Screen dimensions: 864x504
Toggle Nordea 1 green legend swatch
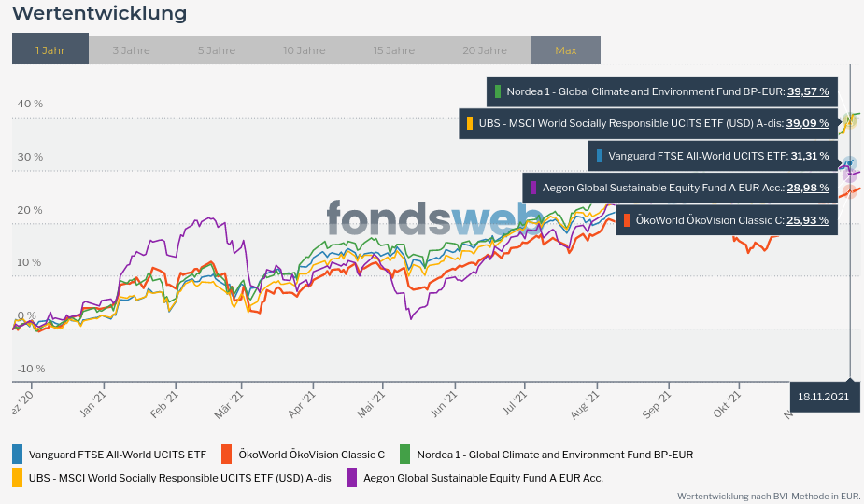(x=405, y=455)
